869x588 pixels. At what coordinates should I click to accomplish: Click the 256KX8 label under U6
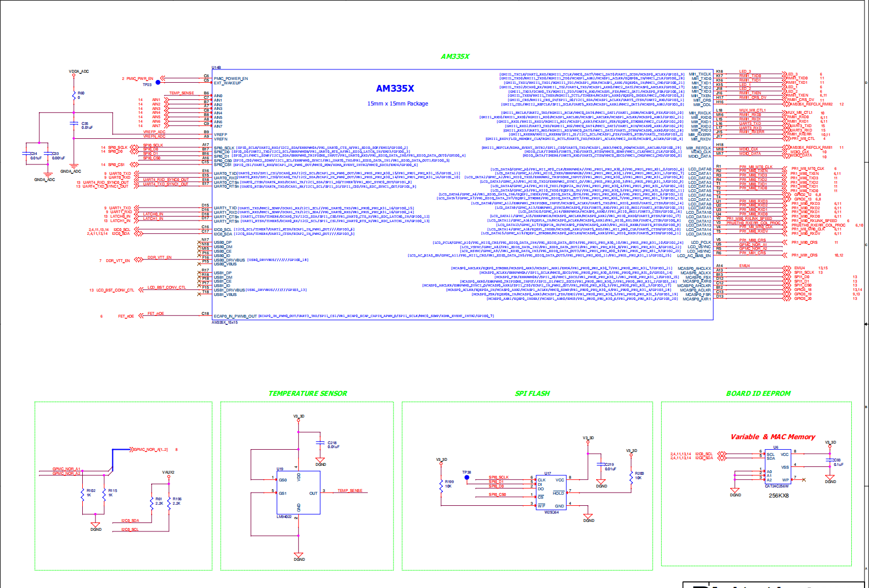click(x=778, y=496)
